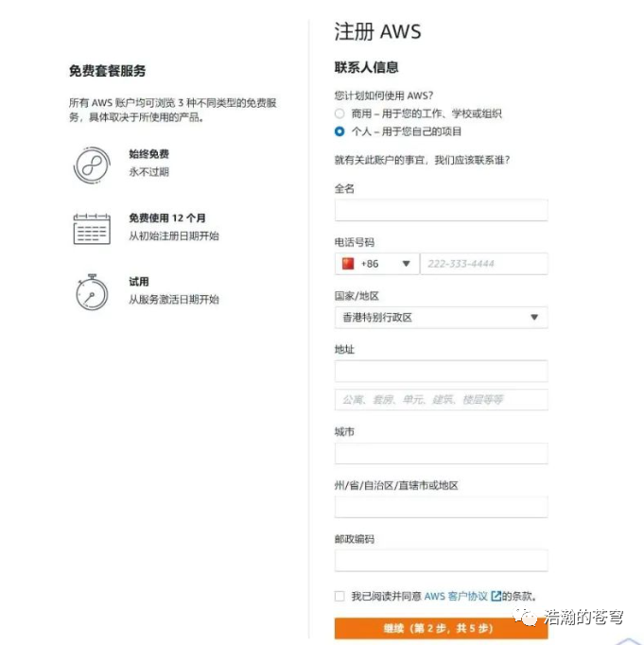
Task: Click the 城市 city input field
Action: 441,453
